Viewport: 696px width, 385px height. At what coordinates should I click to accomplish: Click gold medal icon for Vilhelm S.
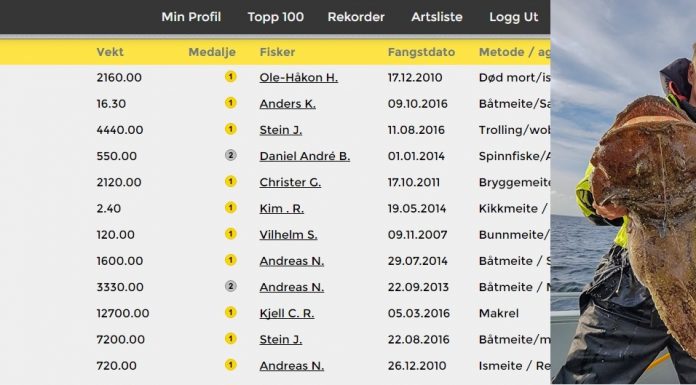[x=230, y=234]
